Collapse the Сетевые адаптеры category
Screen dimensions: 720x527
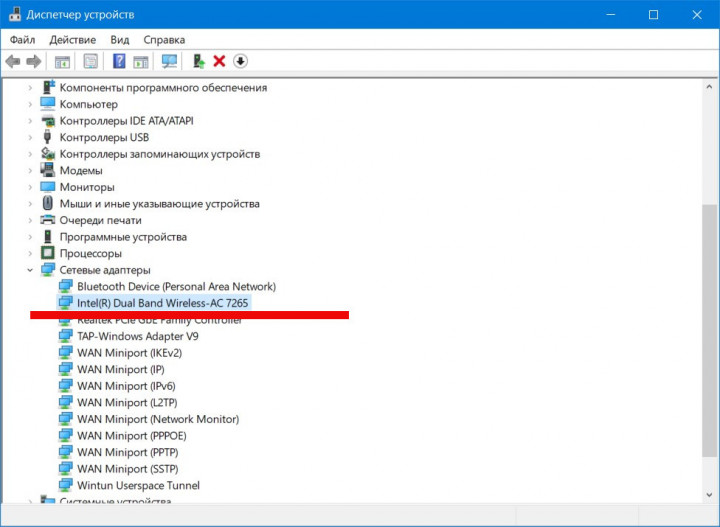pyautogui.click(x=30, y=270)
